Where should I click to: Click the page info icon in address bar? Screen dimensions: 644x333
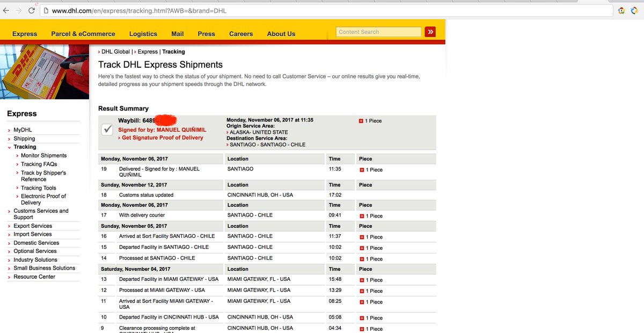(x=46, y=11)
